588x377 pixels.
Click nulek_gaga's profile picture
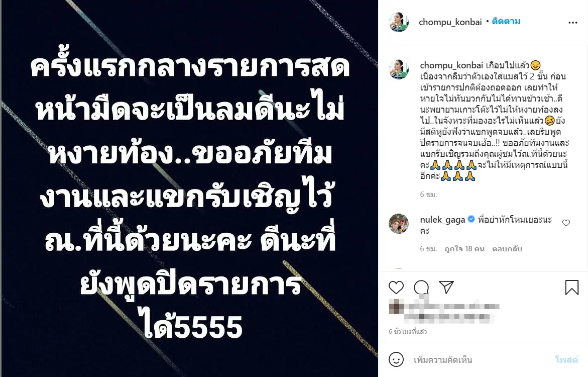click(399, 224)
